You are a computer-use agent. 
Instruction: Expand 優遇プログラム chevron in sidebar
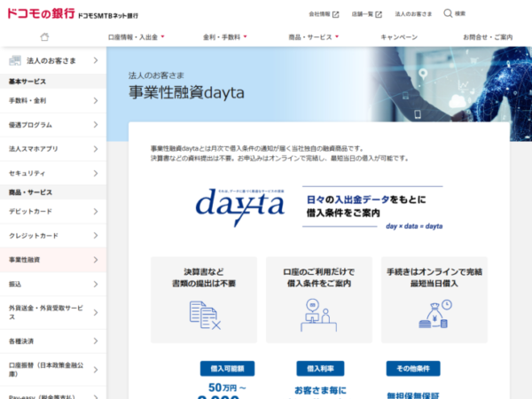pyautogui.click(x=96, y=125)
